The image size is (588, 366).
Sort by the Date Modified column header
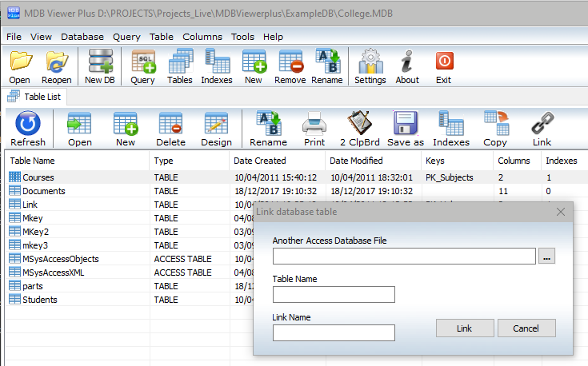373,161
